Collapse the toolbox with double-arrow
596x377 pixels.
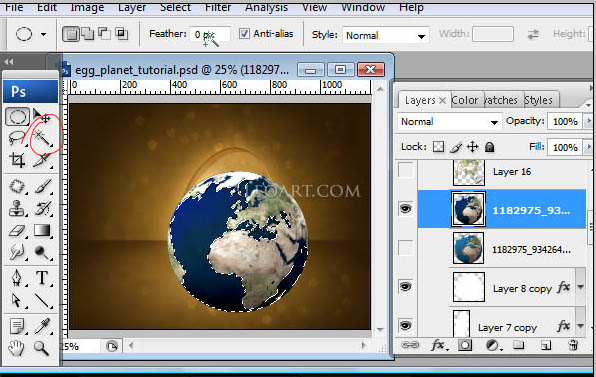pyautogui.click(x=9, y=61)
